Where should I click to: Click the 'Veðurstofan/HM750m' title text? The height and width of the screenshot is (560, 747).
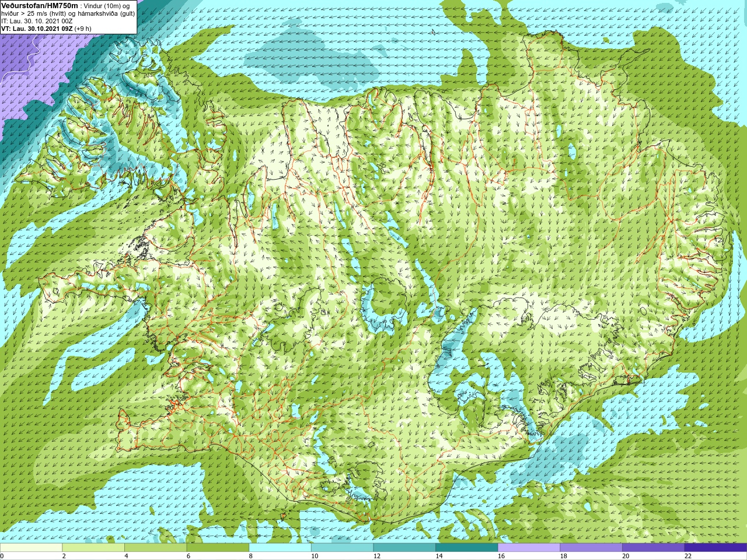click(40, 6)
